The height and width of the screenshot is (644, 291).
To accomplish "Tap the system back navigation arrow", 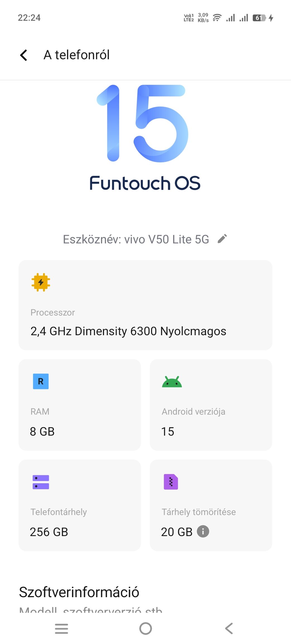I will tap(229, 628).
